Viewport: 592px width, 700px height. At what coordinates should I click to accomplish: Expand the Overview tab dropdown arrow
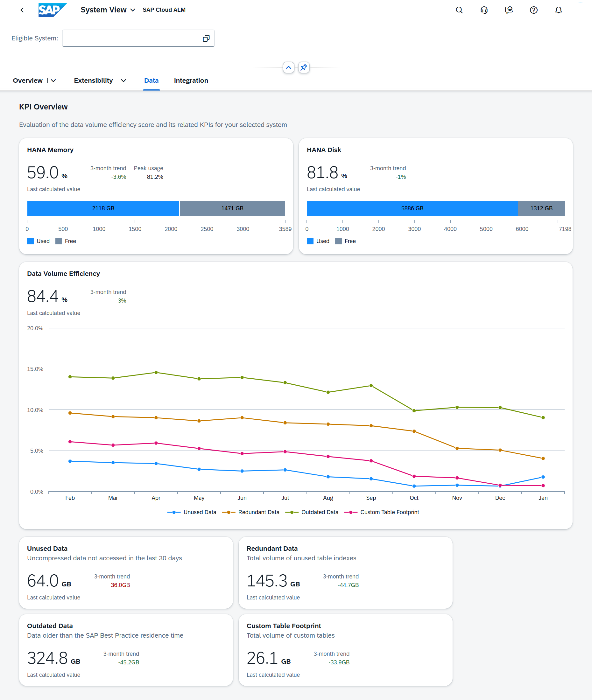click(53, 80)
